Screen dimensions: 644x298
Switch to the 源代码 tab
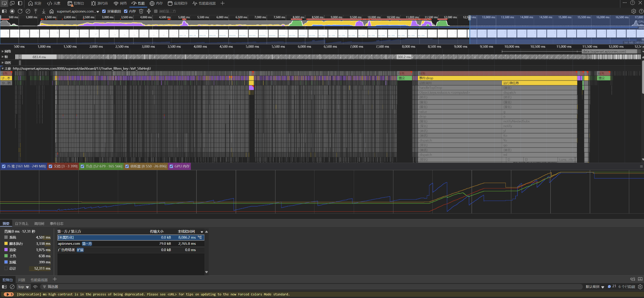99,3
